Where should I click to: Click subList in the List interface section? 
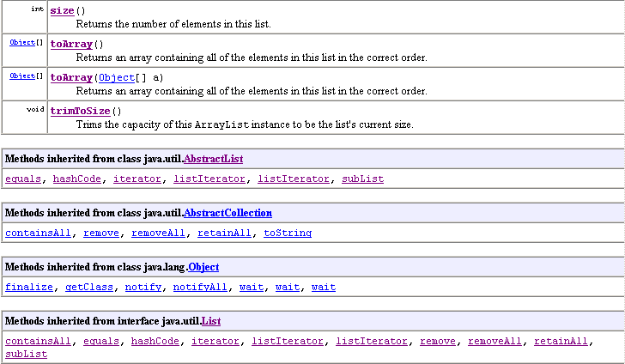[x=26, y=354]
